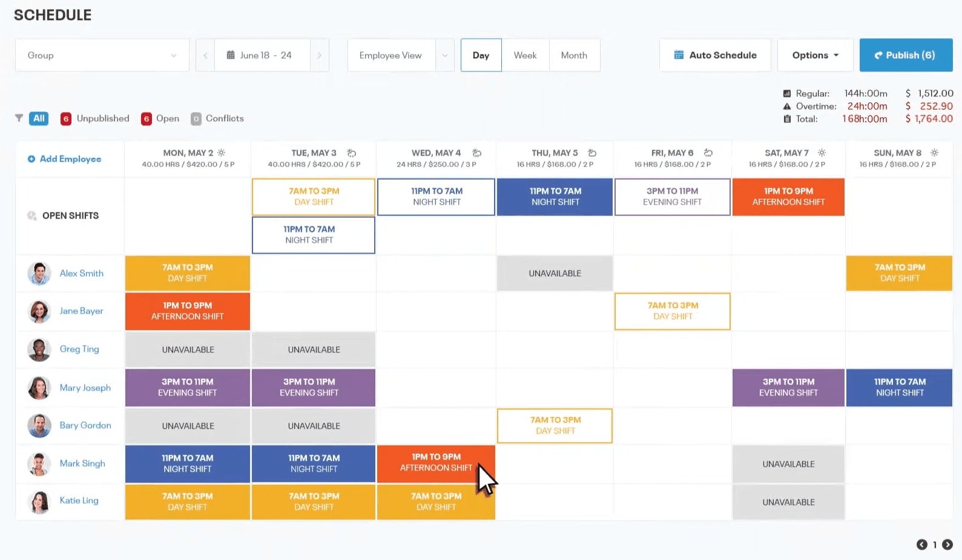
Task: Open the Group dropdown
Action: pos(102,54)
